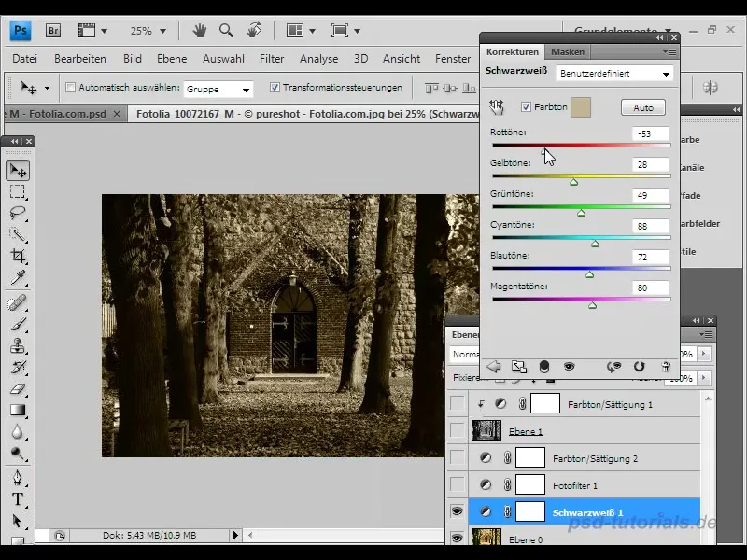This screenshot has width=747, height=560.
Task: Open the Korrekturen panel flyout menu
Action: 669,51
